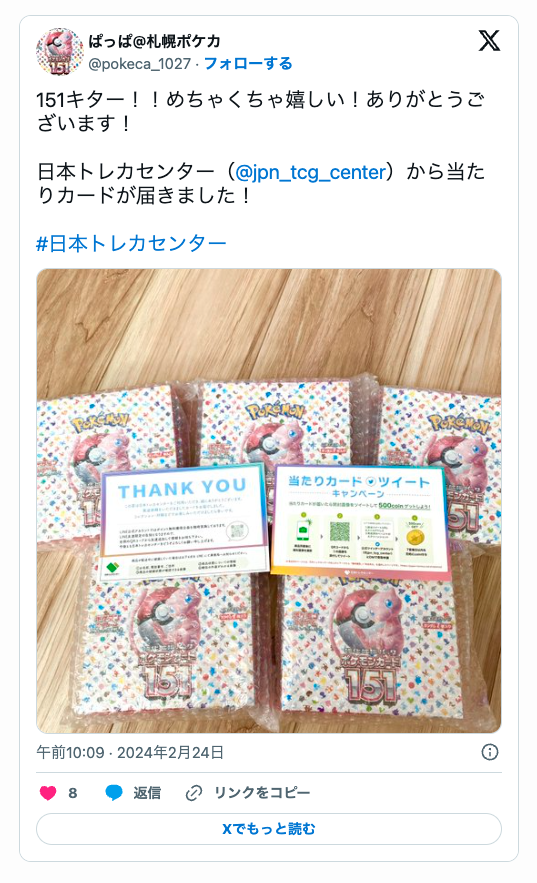
Task: Open the tweet info circle icon
Action: tap(490, 752)
